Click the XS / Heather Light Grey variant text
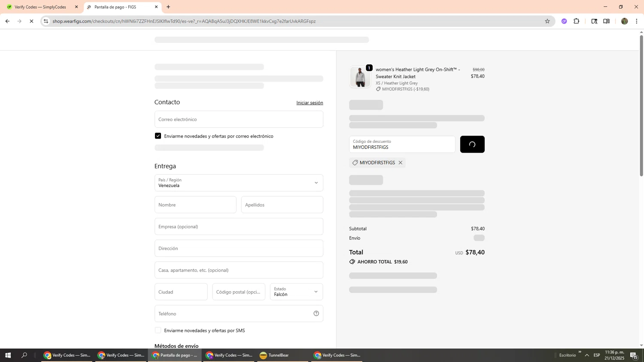 tap(396, 83)
